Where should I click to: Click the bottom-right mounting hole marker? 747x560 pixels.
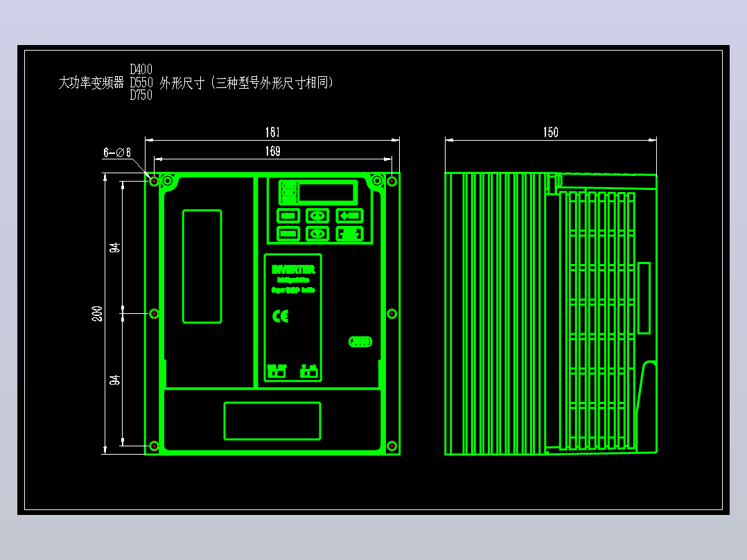392,446
